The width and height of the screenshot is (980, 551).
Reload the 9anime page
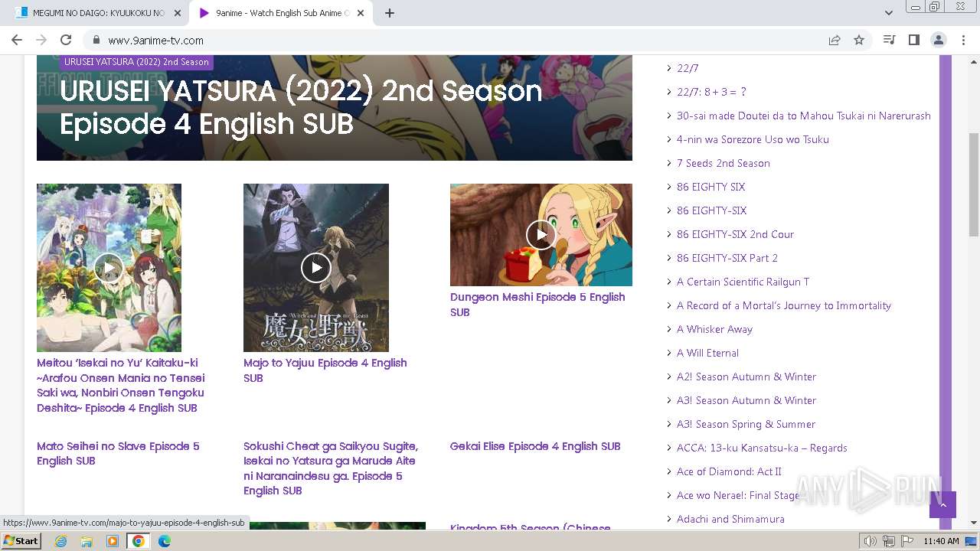tap(66, 40)
